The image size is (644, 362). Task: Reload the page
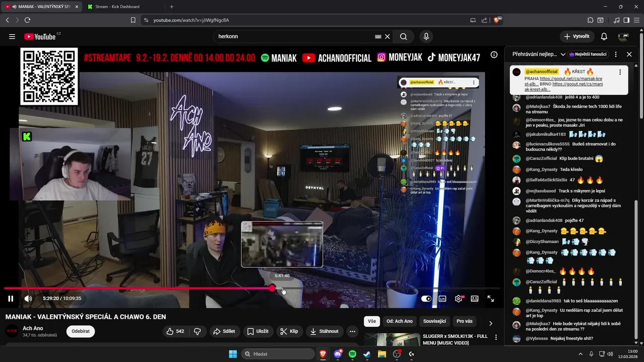[27, 20]
